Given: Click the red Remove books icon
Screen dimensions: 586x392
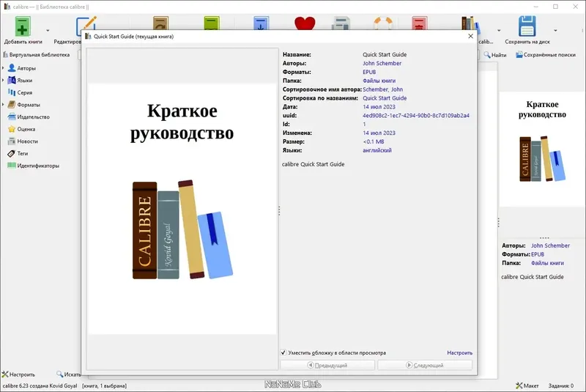Looking at the screenshot, I should coord(419,23).
